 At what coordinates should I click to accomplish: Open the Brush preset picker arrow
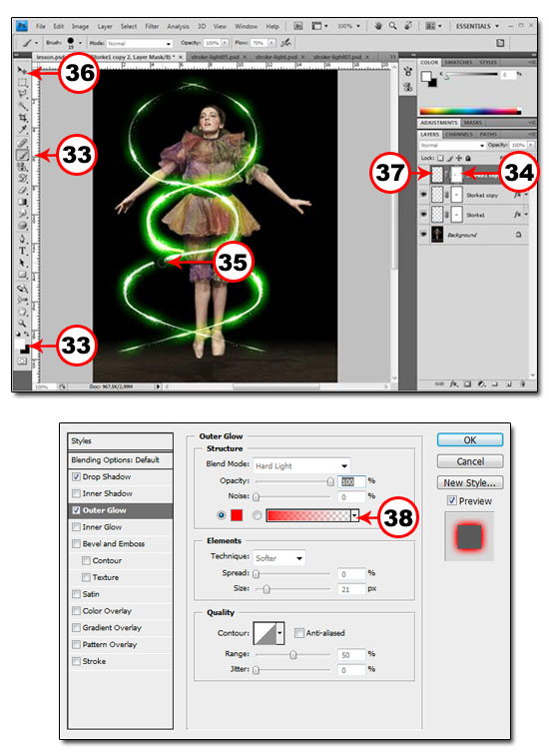tap(80, 43)
